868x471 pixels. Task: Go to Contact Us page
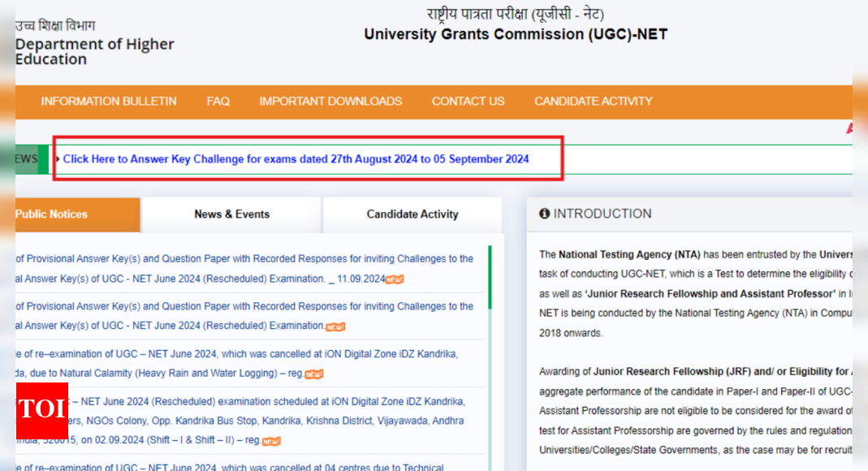(468, 102)
